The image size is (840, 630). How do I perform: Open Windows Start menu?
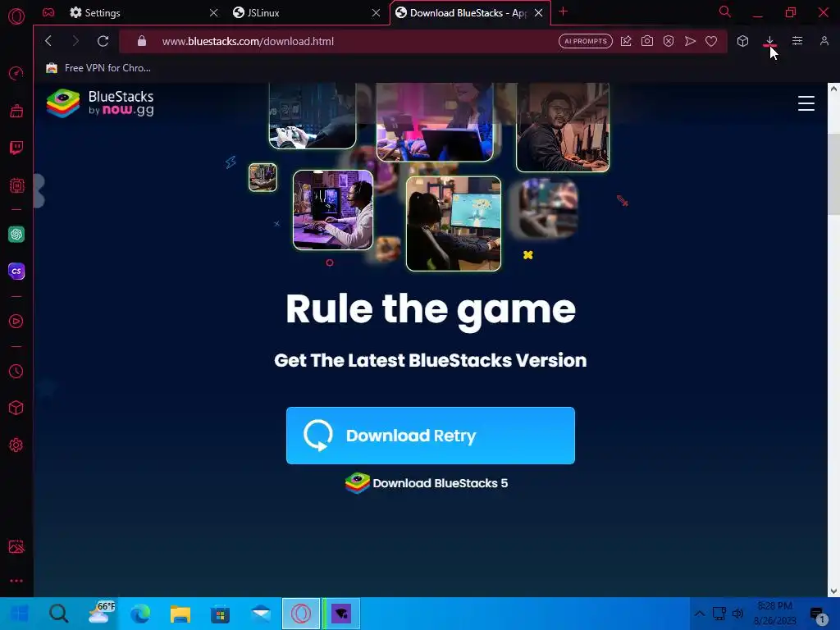tap(20, 614)
